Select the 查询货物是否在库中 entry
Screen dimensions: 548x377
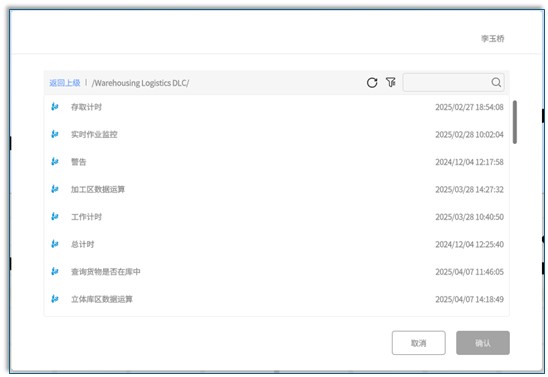point(106,272)
